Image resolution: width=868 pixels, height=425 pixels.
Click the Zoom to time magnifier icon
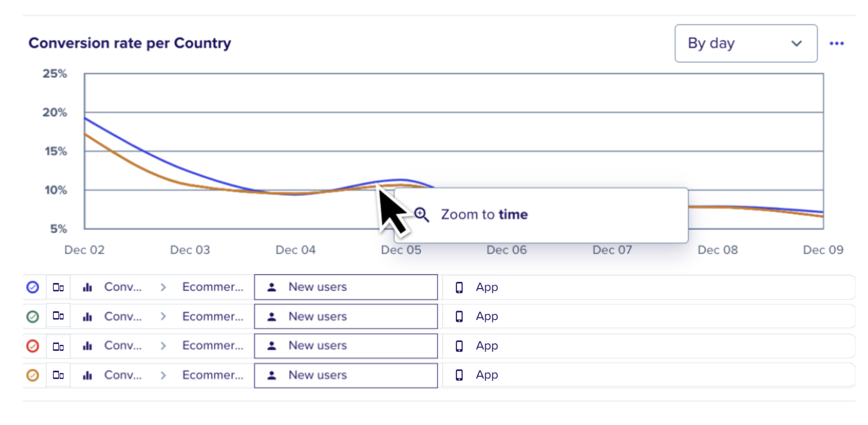pyautogui.click(x=421, y=215)
